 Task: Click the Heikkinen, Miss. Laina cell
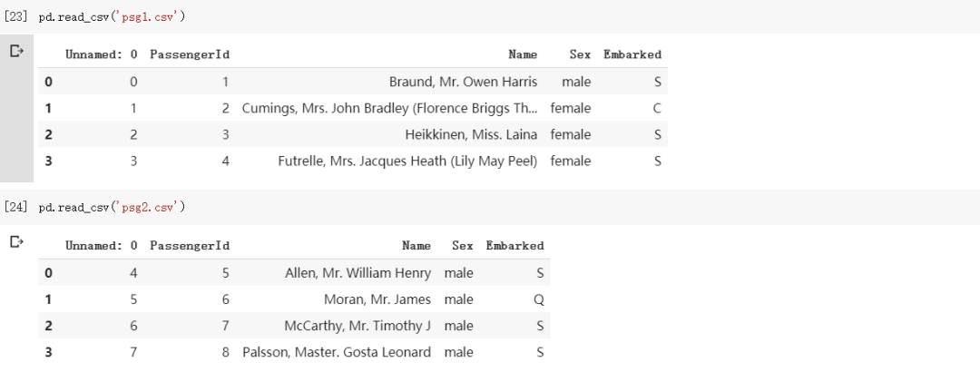[x=471, y=134]
